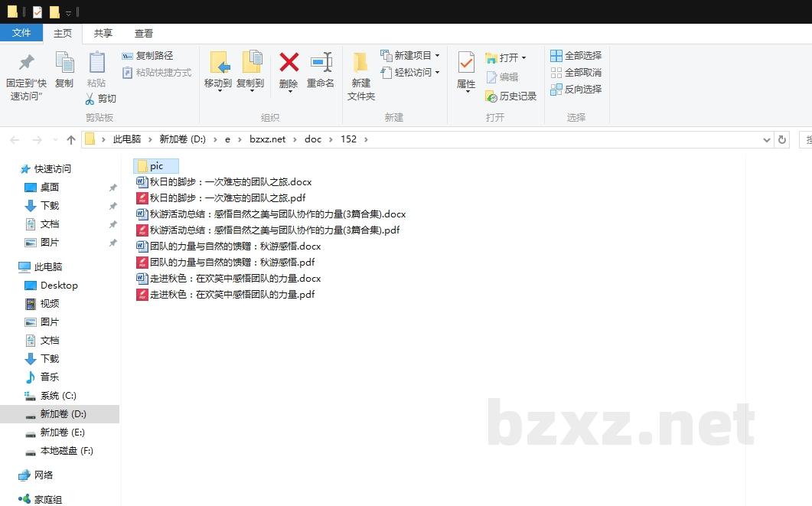The image size is (812, 506).
Task: Expand the address bar history dropdown arrow
Action: pyautogui.click(x=767, y=139)
